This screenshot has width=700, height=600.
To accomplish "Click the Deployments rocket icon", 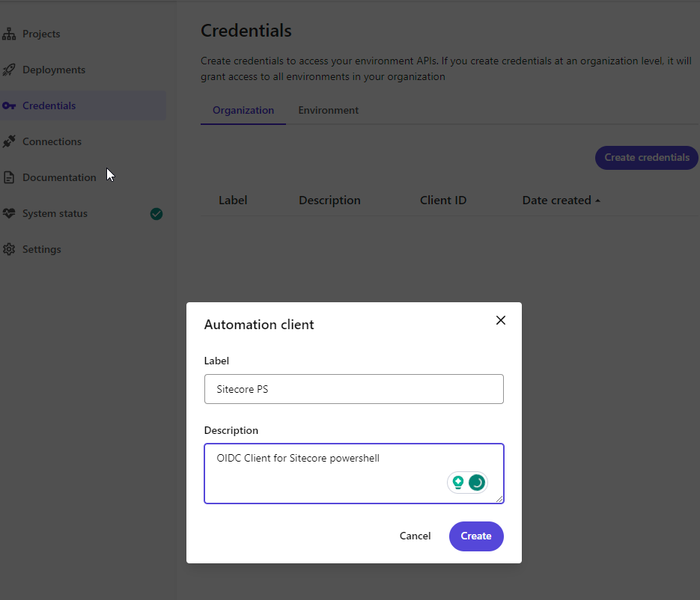I will coord(9,70).
